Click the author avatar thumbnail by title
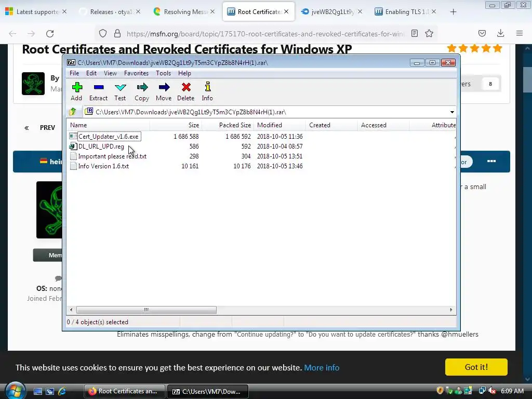Image resolution: width=532 pixels, height=399 pixels. click(x=33, y=84)
